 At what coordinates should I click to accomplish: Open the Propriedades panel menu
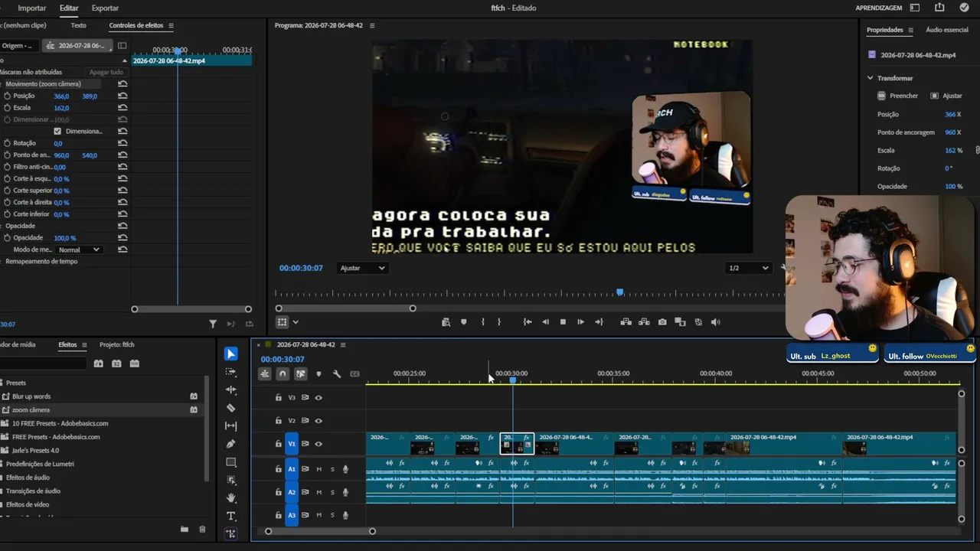click(x=910, y=30)
